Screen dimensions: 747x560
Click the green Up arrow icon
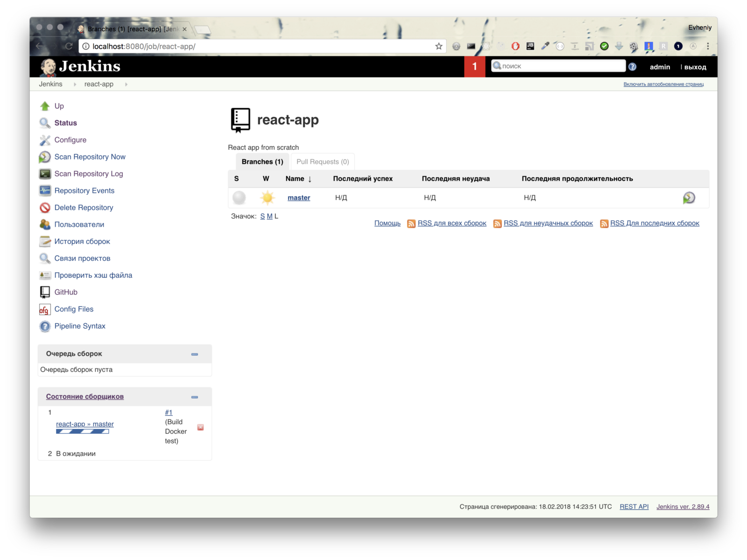[45, 106]
